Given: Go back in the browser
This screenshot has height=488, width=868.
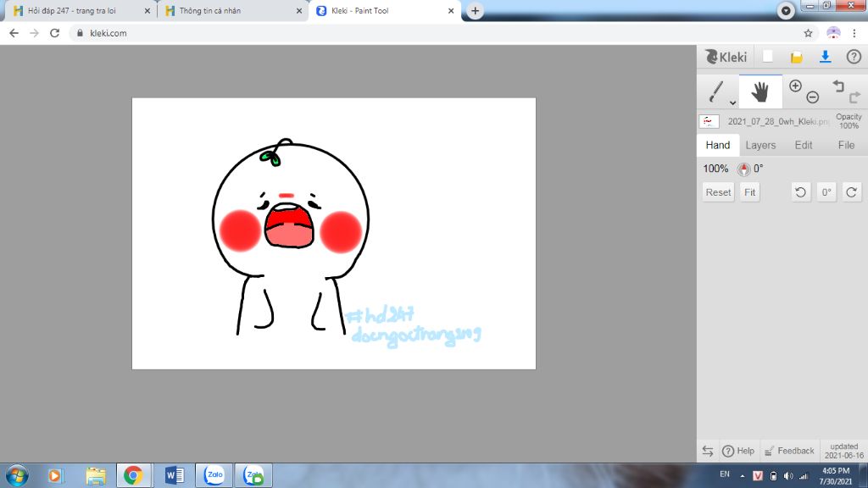Looking at the screenshot, I should (14, 33).
